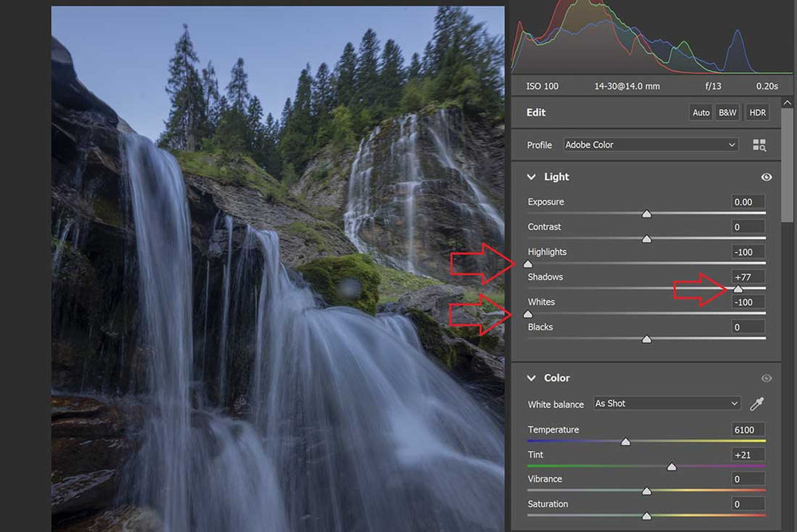This screenshot has height=532, width=797.
Task: Pick the white balance eyedropper tool
Action: 757,404
